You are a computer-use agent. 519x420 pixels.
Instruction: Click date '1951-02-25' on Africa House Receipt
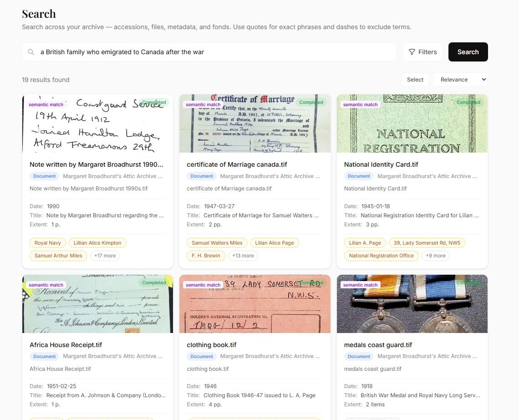(x=61, y=386)
